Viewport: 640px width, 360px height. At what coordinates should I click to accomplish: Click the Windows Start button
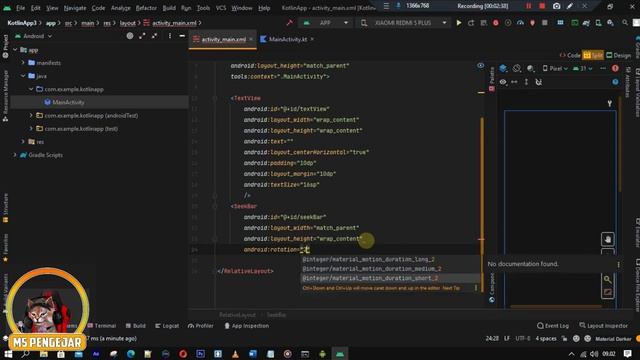pos(8,353)
